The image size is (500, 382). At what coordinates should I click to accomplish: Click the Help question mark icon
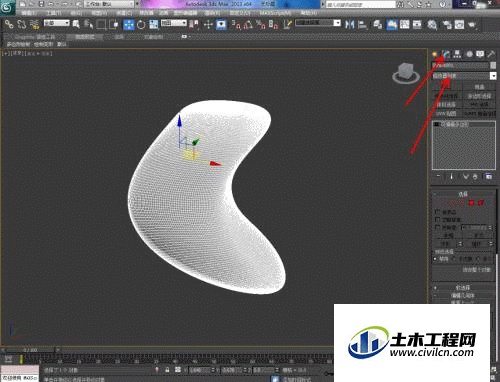[x=443, y=4]
